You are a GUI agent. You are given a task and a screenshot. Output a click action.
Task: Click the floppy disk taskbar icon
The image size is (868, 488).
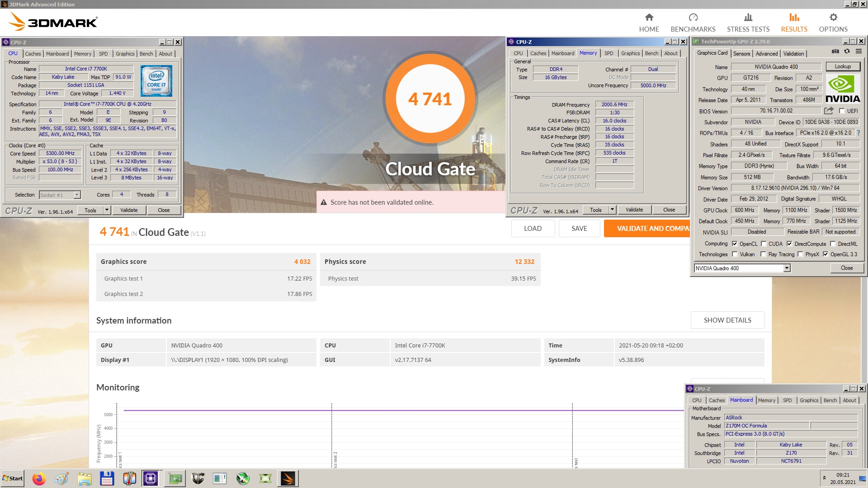tap(107, 479)
